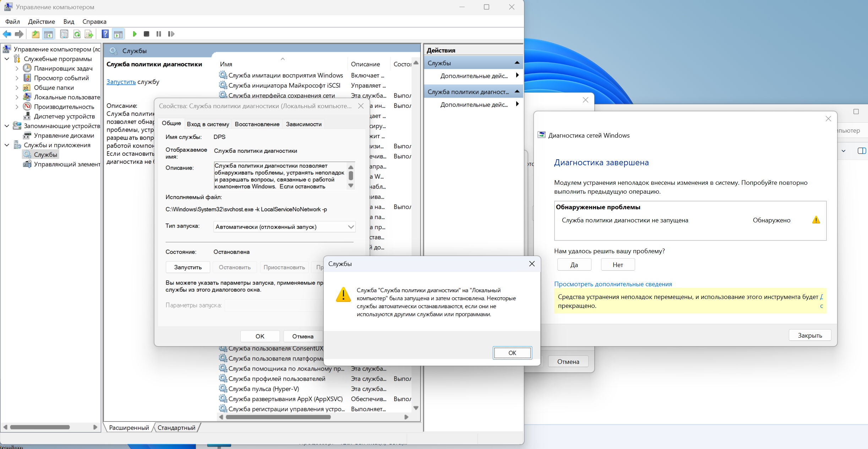Click Дополнительные действия under Службы in Actions
Image resolution: width=868 pixels, height=449 pixels.
pos(474,76)
